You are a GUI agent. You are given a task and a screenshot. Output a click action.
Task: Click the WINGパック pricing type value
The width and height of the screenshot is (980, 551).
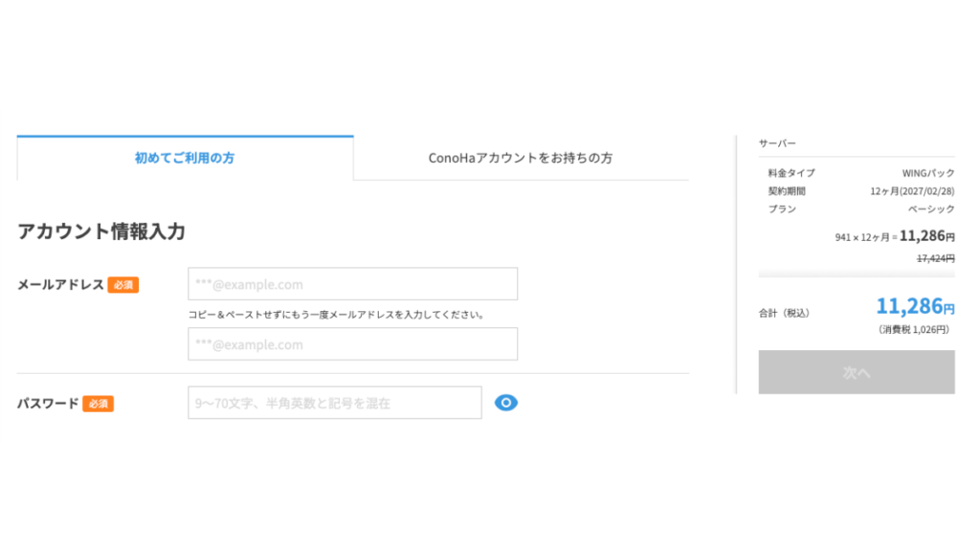coord(927,173)
